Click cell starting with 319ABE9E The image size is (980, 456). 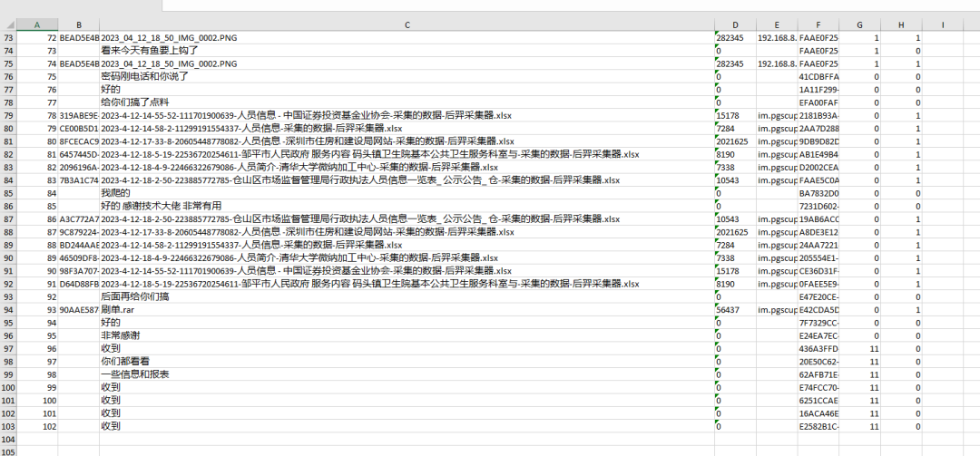click(79, 115)
